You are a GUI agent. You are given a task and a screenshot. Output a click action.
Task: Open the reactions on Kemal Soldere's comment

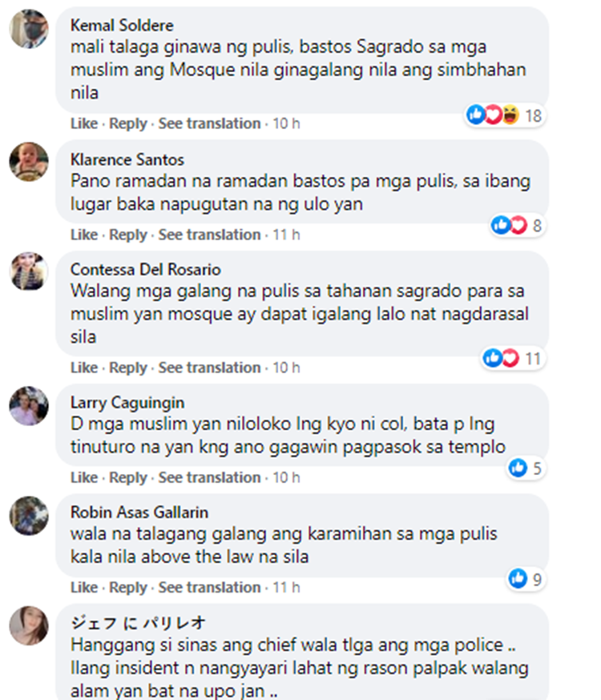pyautogui.click(x=505, y=115)
